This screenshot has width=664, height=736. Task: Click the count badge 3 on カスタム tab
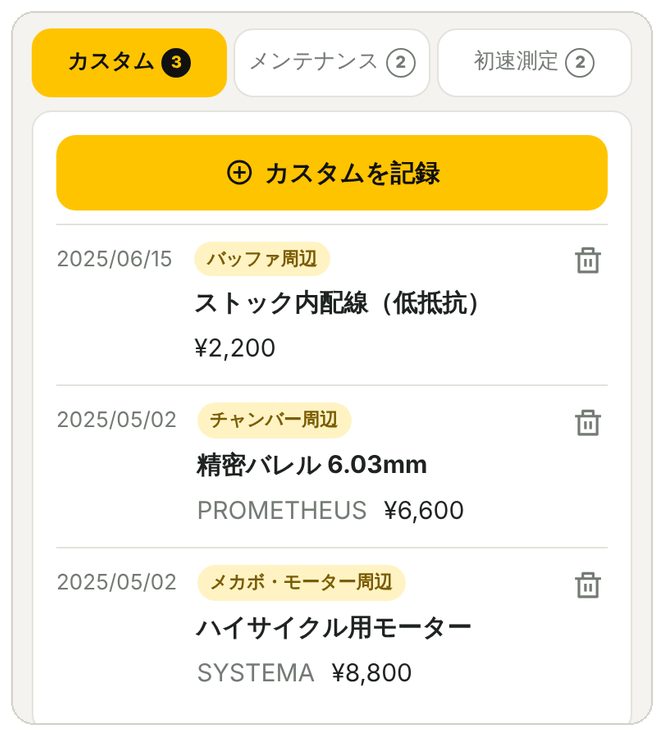coord(176,62)
